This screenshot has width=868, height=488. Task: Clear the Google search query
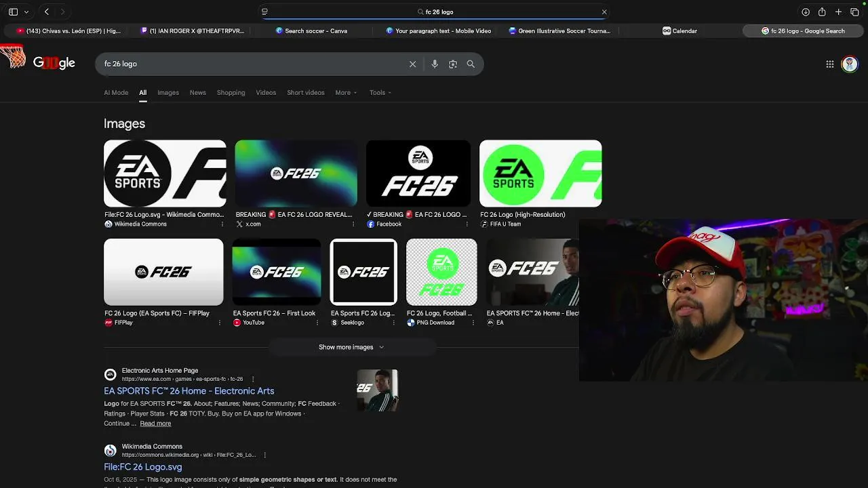tap(412, 64)
